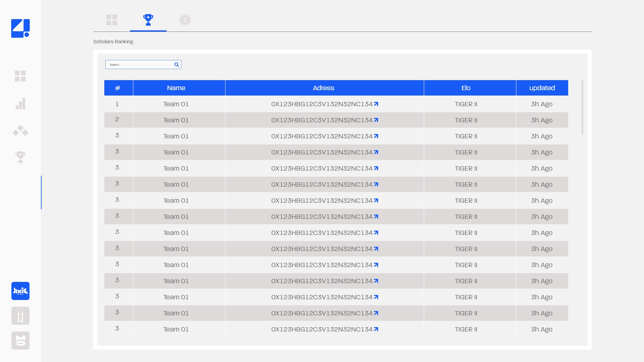This screenshot has height=362, width=644.
Task: Select rank number 1 cell
Action: (x=117, y=104)
